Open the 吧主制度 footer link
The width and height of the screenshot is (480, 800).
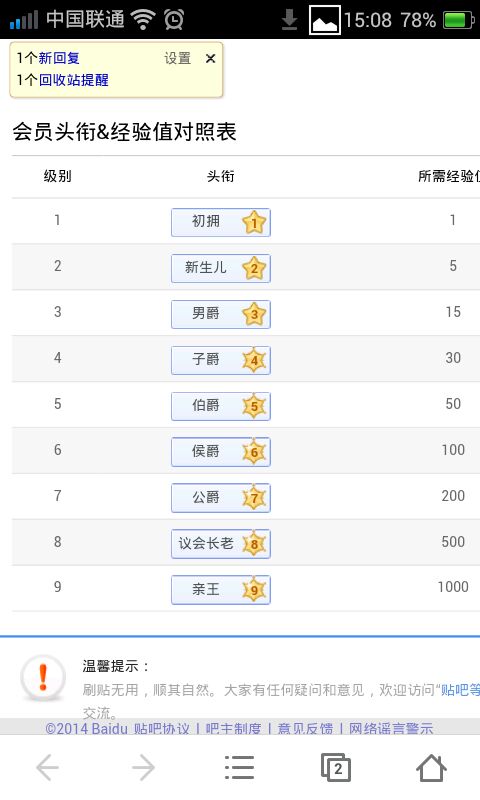tap(234, 728)
